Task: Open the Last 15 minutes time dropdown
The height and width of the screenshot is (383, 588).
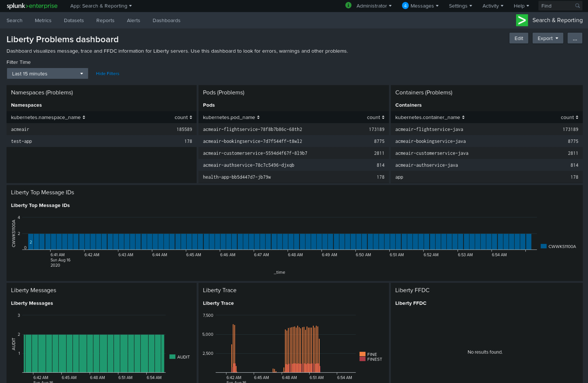Action: click(47, 74)
